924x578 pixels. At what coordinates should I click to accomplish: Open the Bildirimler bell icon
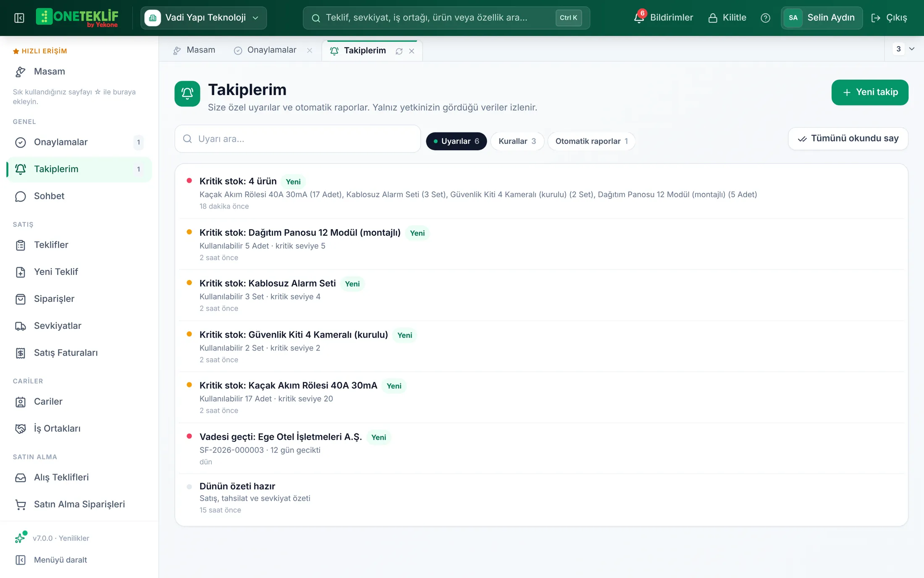(x=639, y=17)
